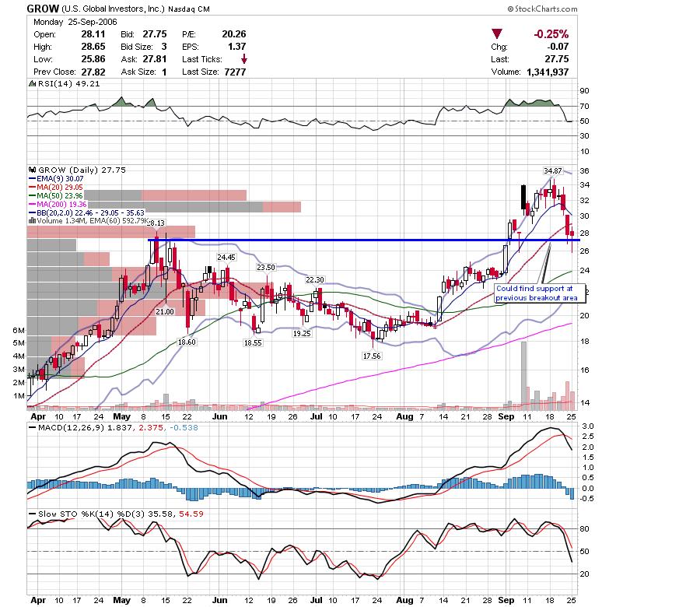Click the Last Ticks down-arrow icon

(244, 59)
